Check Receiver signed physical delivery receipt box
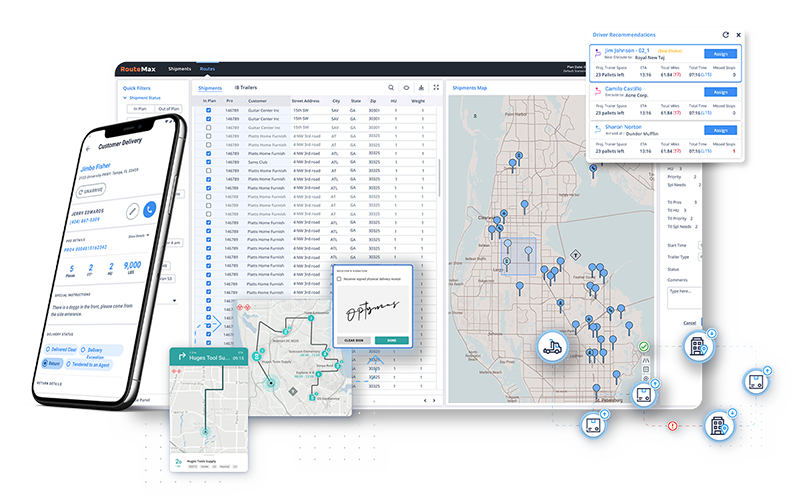 click(x=339, y=279)
